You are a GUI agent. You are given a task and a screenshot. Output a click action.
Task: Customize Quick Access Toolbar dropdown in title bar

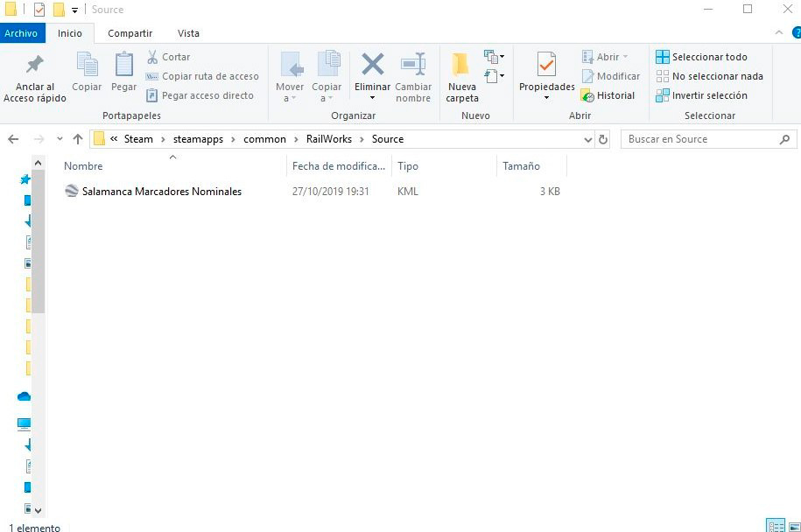74,10
